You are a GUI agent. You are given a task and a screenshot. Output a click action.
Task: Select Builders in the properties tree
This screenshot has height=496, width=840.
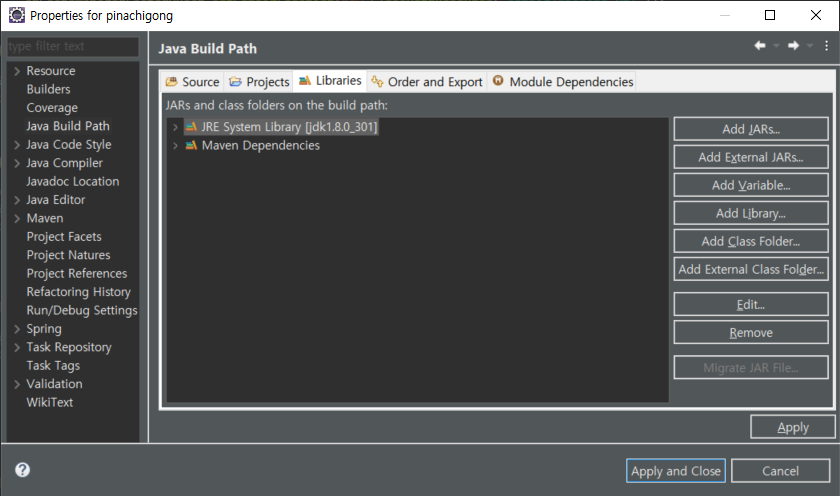point(49,89)
